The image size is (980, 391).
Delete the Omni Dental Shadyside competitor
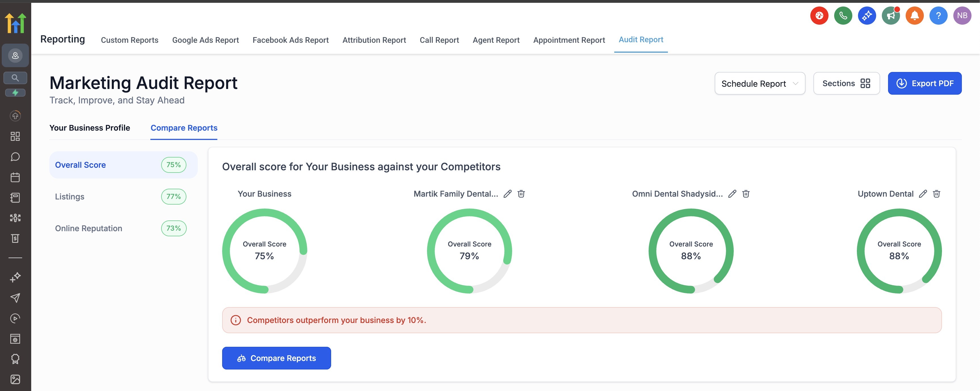click(746, 194)
